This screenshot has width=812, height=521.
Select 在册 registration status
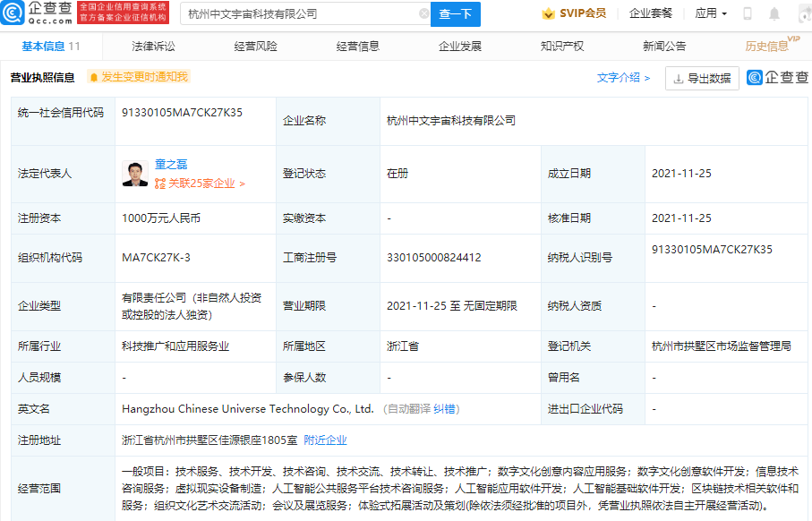pyautogui.click(x=397, y=174)
